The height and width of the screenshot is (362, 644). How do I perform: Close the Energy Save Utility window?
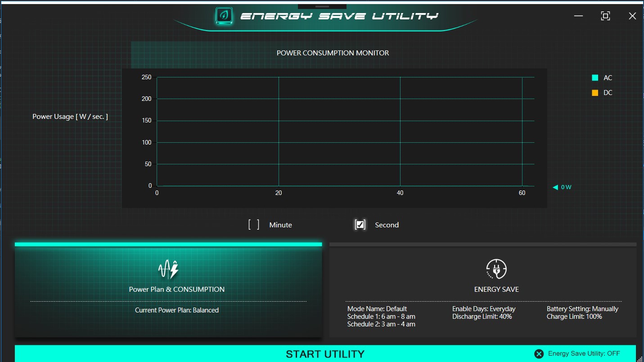[632, 16]
